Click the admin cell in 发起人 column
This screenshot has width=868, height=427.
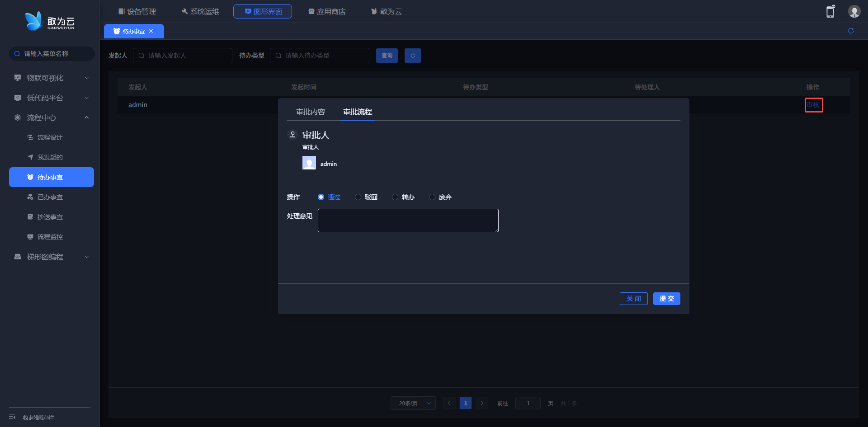(x=138, y=105)
